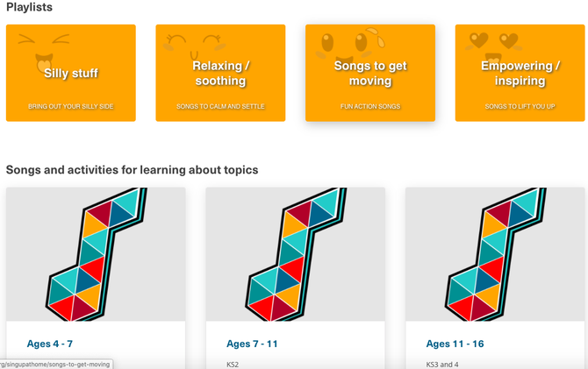Open the Silly stuff playlist
This screenshot has width=588, height=369.
click(71, 73)
